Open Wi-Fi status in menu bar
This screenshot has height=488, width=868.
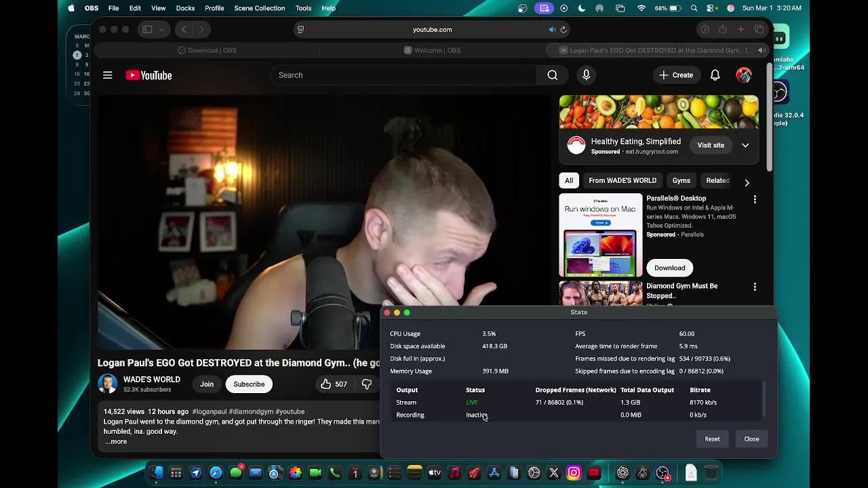642,8
